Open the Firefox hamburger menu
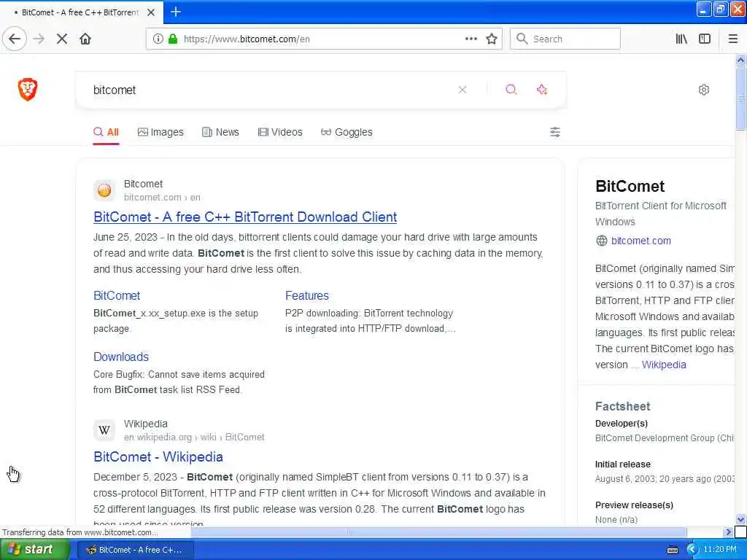Screen dimensions: 747x560 [x=732, y=39]
